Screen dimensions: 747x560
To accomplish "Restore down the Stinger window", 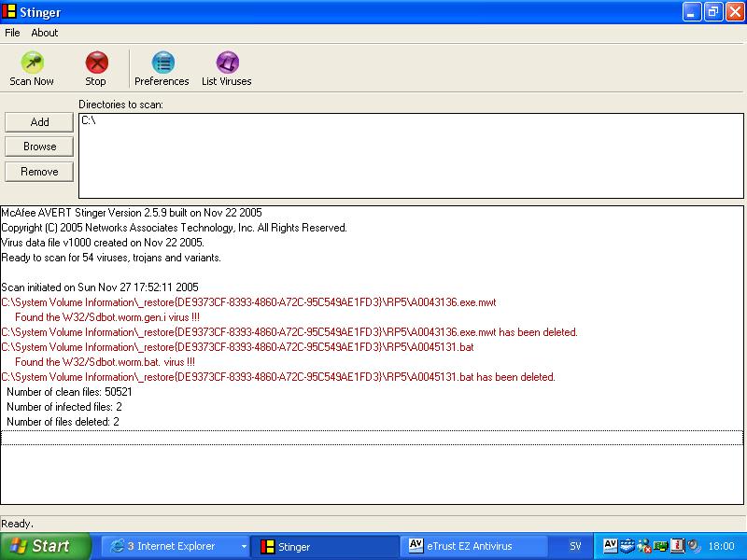I will [x=713, y=12].
